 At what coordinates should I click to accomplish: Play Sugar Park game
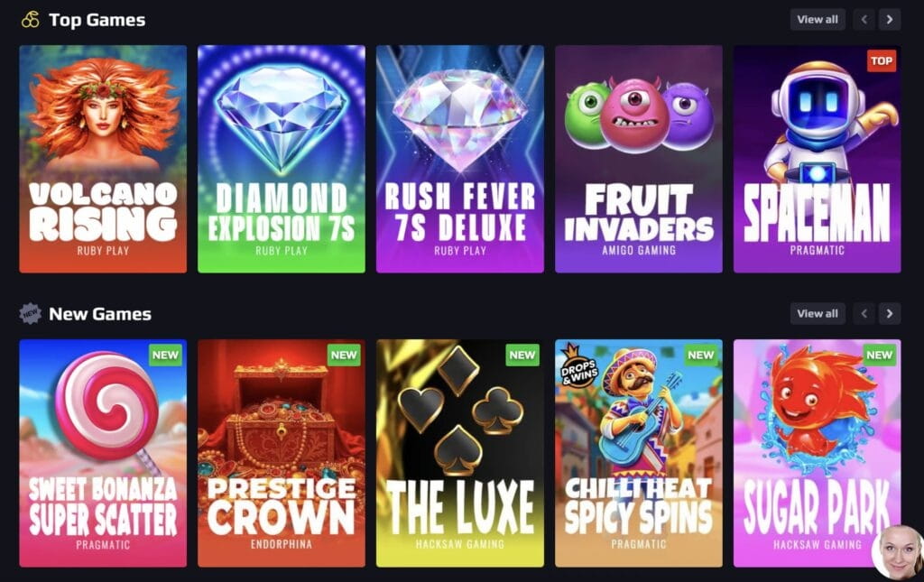[818, 453]
